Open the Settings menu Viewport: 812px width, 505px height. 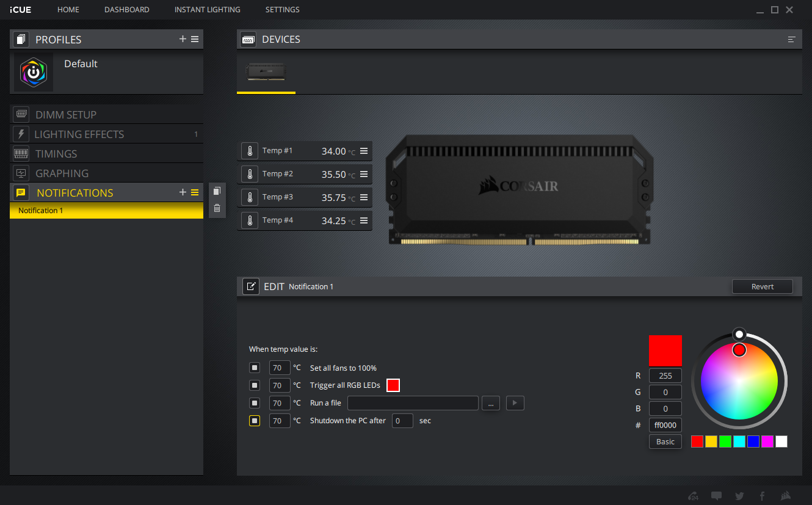(283, 10)
